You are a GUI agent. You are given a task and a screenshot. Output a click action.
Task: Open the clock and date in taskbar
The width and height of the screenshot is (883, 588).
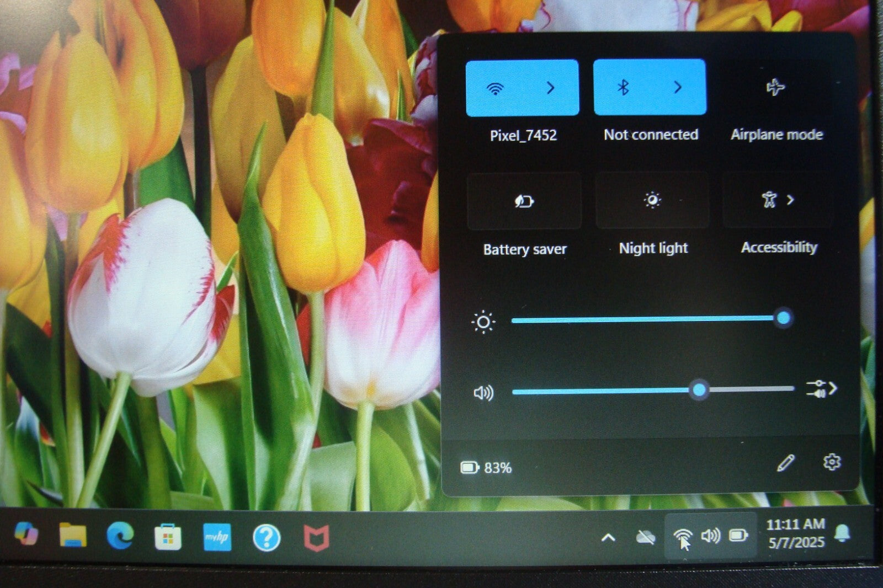(795, 533)
